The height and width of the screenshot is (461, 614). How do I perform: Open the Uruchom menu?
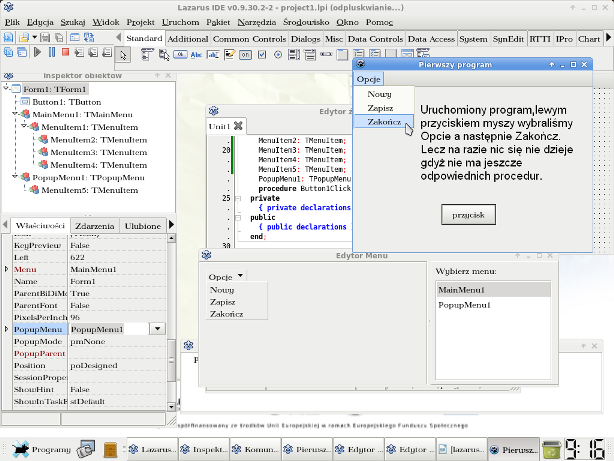[x=181, y=22]
